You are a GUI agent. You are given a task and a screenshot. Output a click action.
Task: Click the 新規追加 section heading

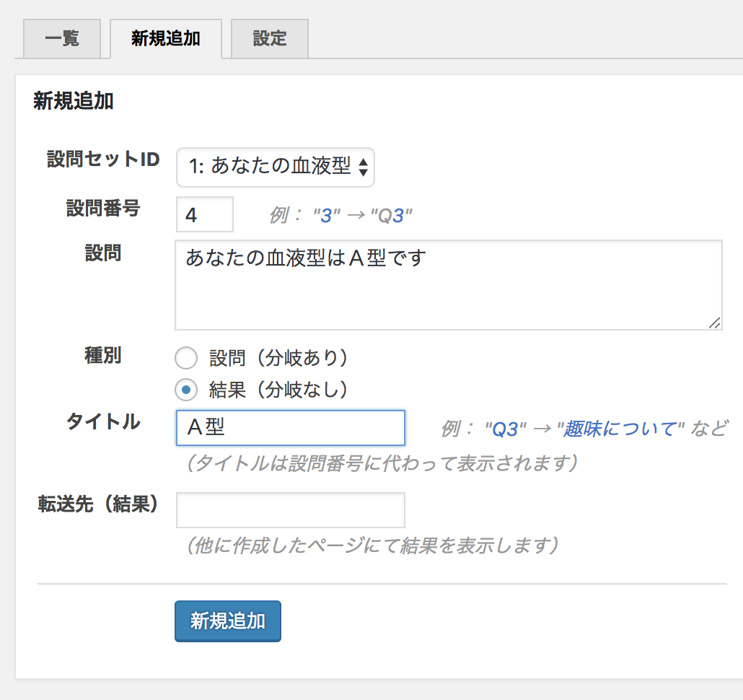(x=74, y=101)
